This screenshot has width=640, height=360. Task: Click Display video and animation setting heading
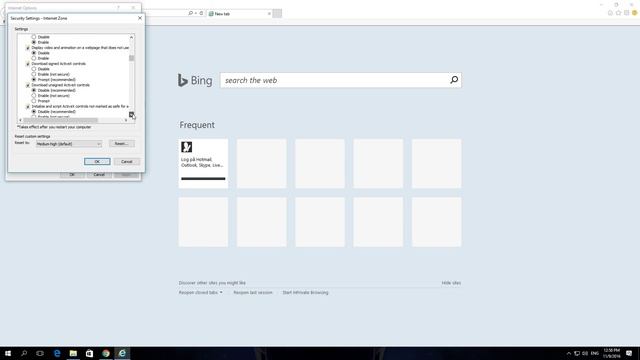[80, 48]
